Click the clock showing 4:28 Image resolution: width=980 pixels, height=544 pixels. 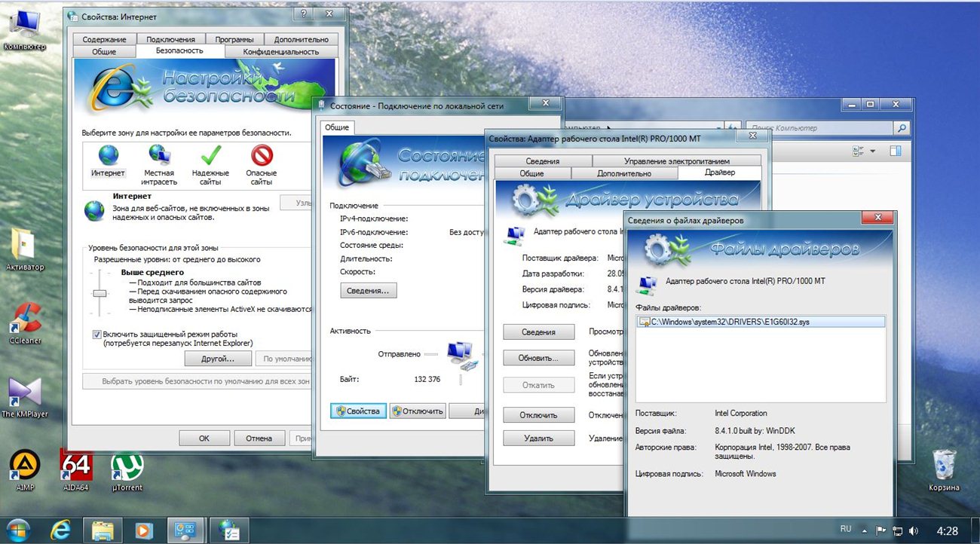[947, 530]
